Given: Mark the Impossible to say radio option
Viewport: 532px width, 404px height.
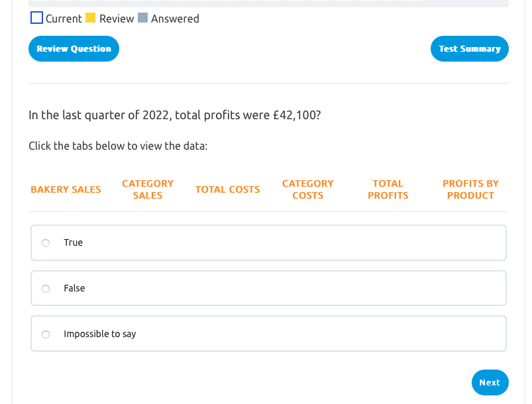Looking at the screenshot, I should pos(46,334).
